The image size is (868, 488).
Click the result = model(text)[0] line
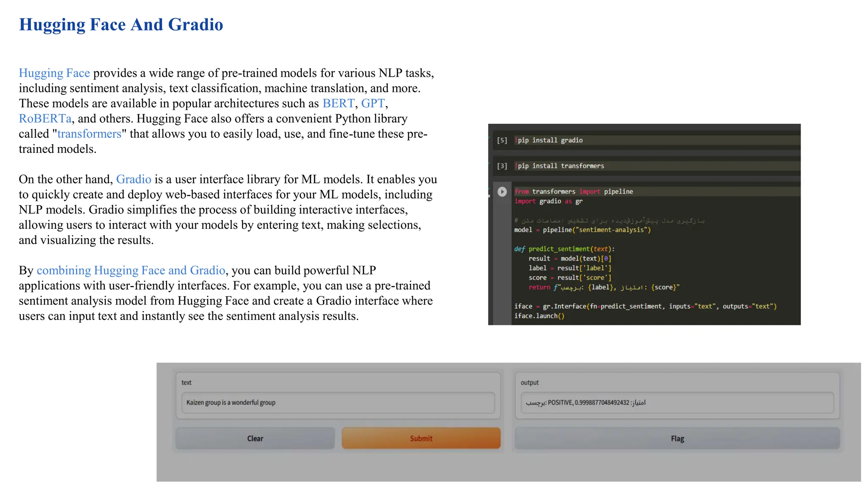570,258
